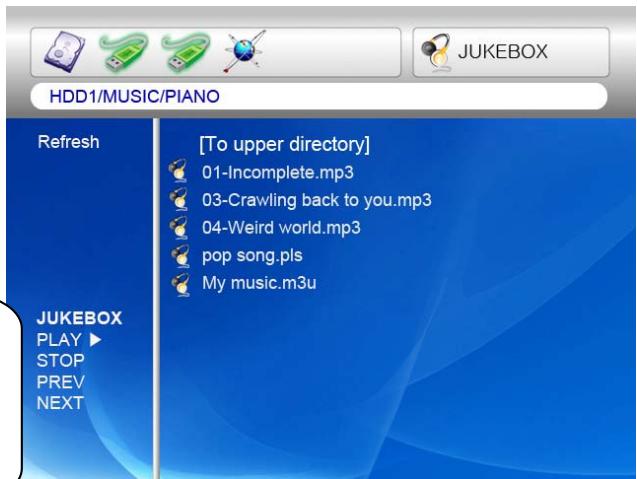Click music icon beside 01-Incomplete.mp3
This screenshot has width=637, height=479.
pos(179,171)
